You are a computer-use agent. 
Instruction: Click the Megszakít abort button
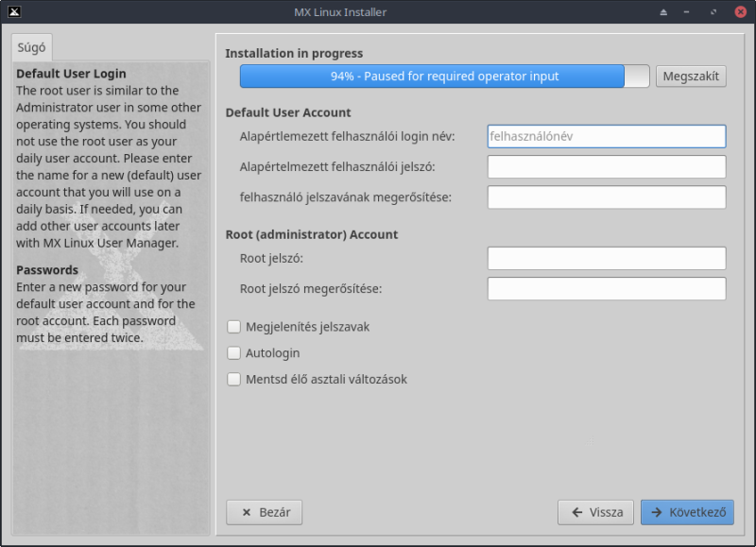(691, 77)
